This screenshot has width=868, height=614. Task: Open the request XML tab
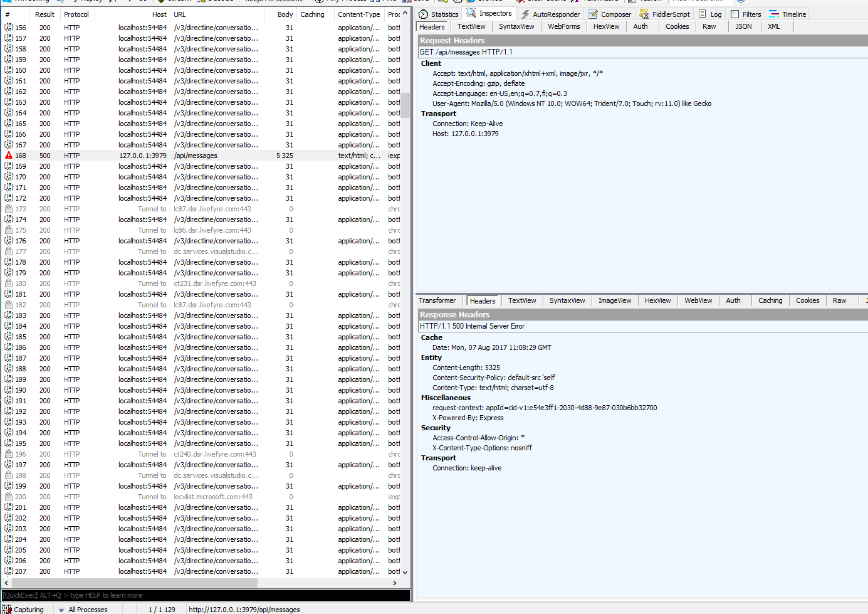click(x=774, y=26)
